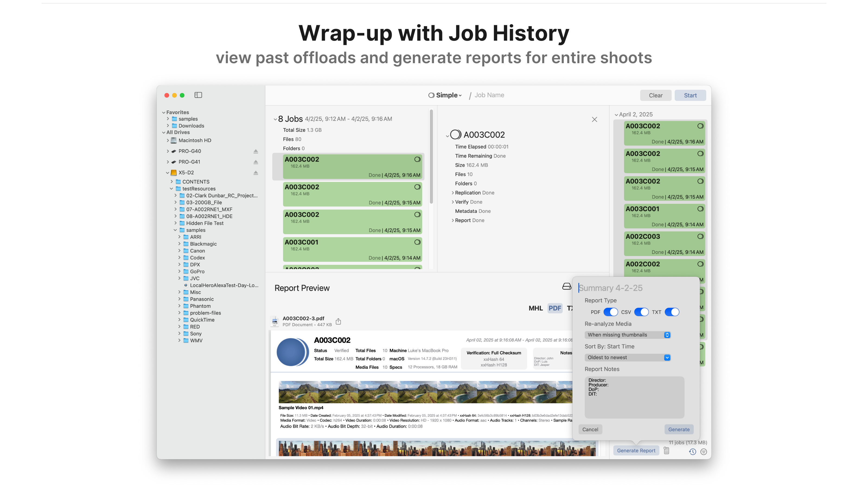
Task: Open the Simple workflow dropdown
Action: pyautogui.click(x=445, y=95)
